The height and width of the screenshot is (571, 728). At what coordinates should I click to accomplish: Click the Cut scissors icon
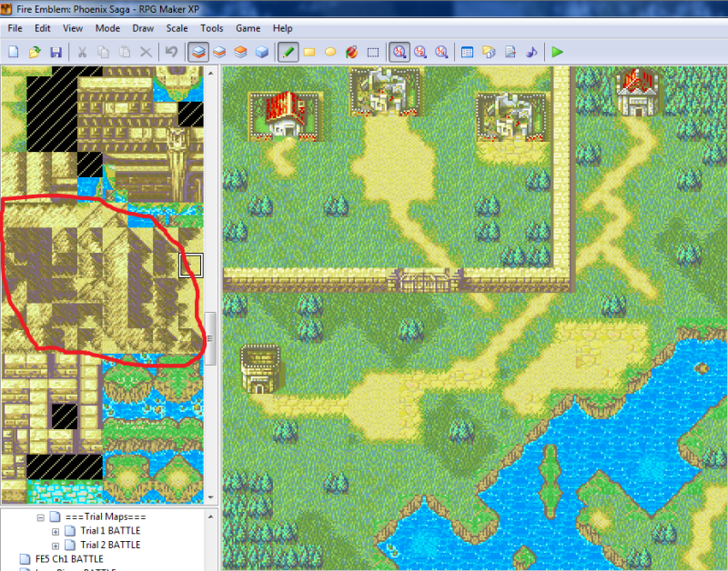pyautogui.click(x=82, y=52)
